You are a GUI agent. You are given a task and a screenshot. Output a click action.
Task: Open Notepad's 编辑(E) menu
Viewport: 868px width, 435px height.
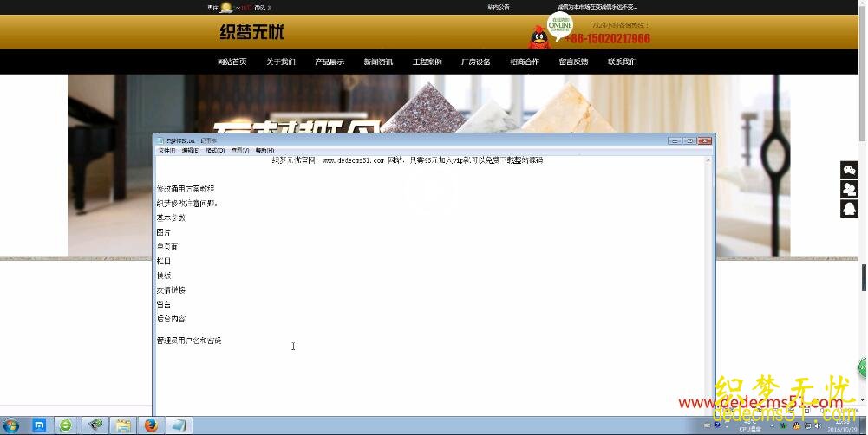pyautogui.click(x=191, y=151)
